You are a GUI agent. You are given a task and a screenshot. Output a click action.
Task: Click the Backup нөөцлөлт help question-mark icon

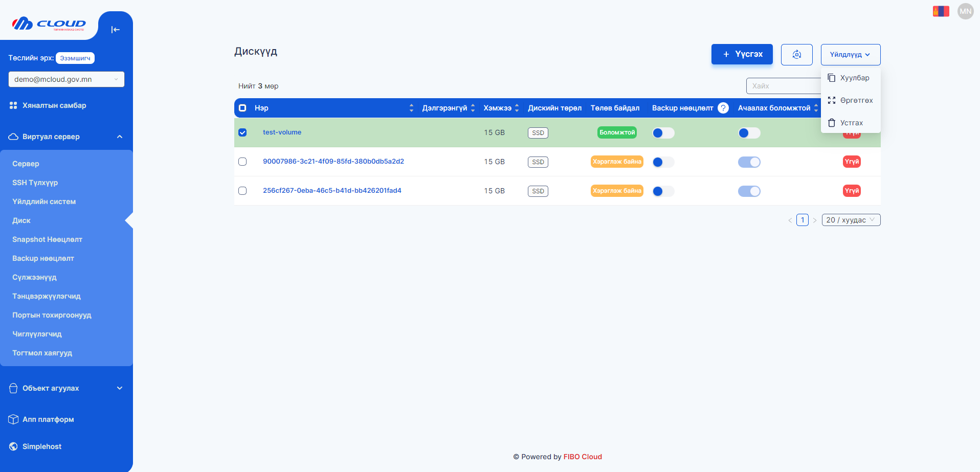pyautogui.click(x=723, y=108)
